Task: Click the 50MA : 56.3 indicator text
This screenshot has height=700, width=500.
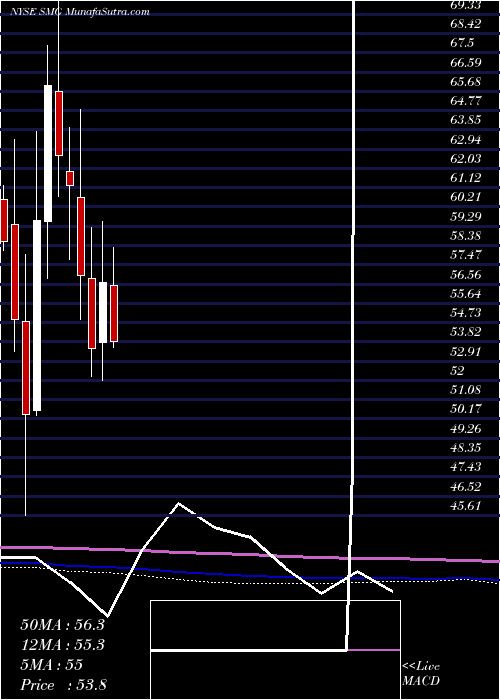Action: click(x=62, y=625)
